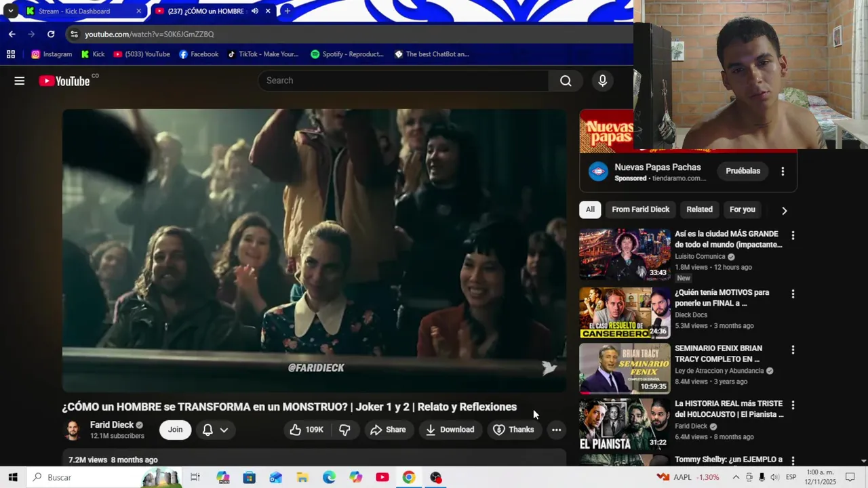Screen dimensions: 868x488
Task: Click the video player area to pause
Action: point(315,251)
